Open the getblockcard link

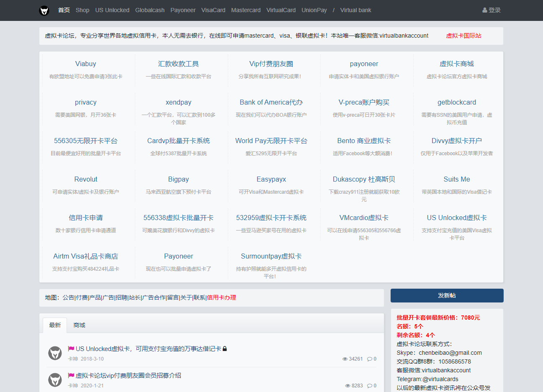point(457,102)
